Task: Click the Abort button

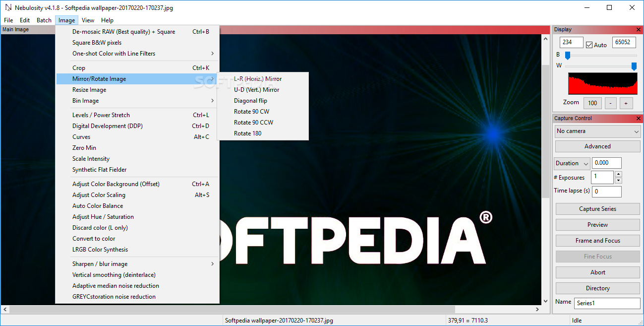Action: point(597,272)
